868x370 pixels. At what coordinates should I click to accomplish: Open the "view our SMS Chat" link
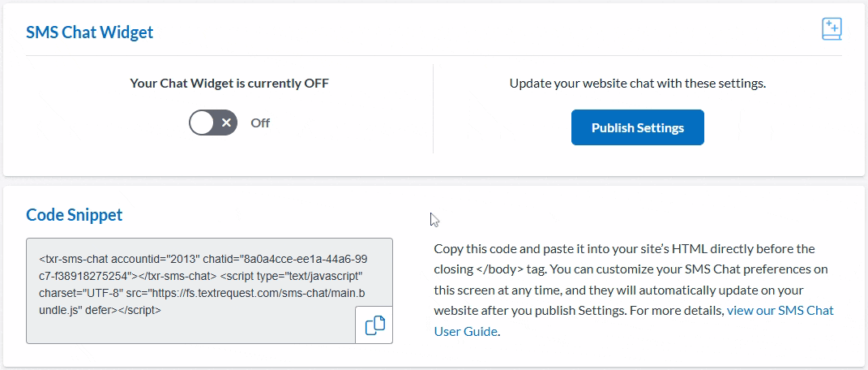point(780,310)
